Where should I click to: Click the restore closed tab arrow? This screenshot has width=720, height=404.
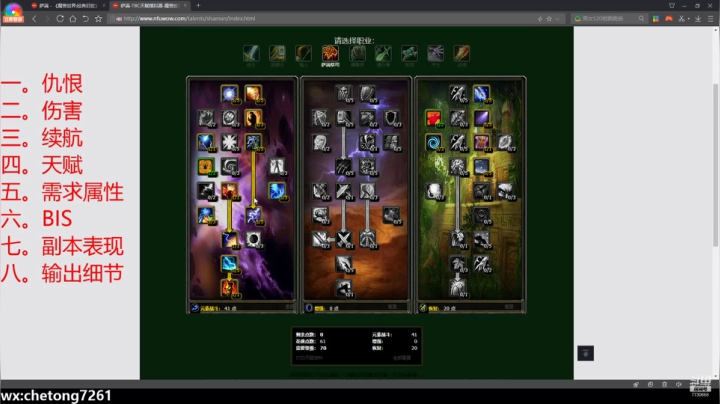[85, 18]
